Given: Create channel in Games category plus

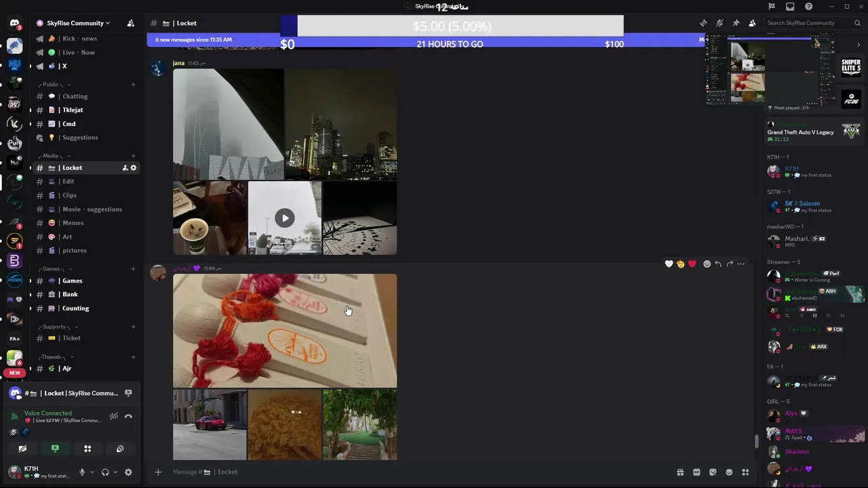Looking at the screenshot, I should coord(133,269).
